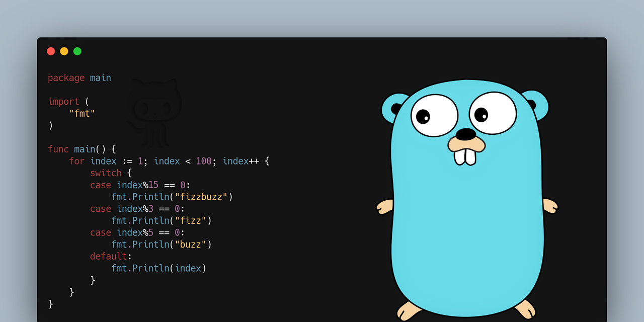Click the gopher's front teeth
Viewport: 644px width, 322px height.
click(465, 155)
